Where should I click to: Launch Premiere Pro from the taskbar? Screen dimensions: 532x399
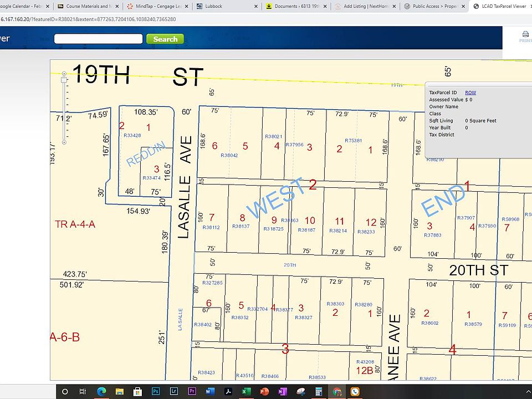(x=192, y=392)
